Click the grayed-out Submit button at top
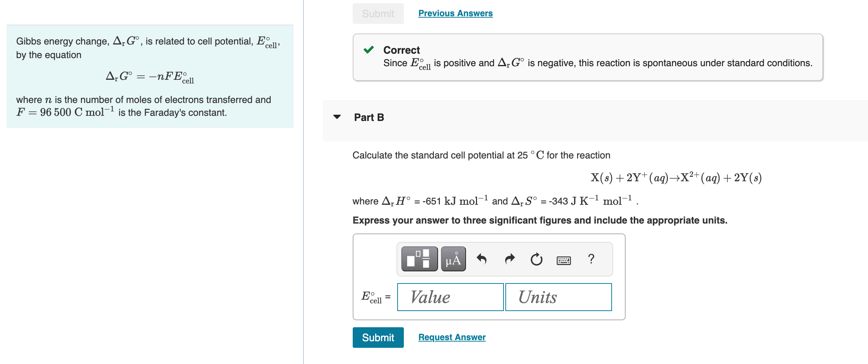The width and height of the screenshot is (868, 364). click(x=378, y=13)
